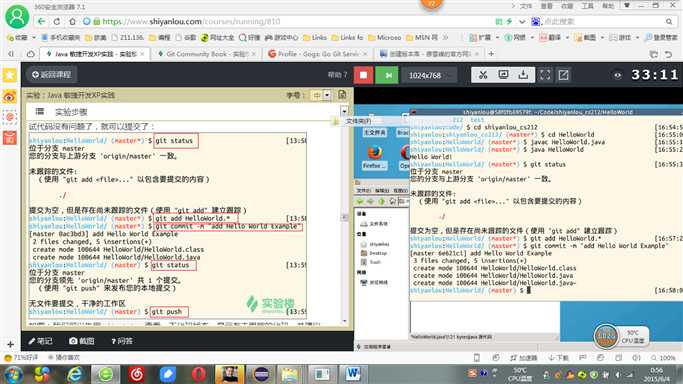Open the Weibo eye sidebar icon
The width and height of the screenshot is (683, 384).
(10, 96)
